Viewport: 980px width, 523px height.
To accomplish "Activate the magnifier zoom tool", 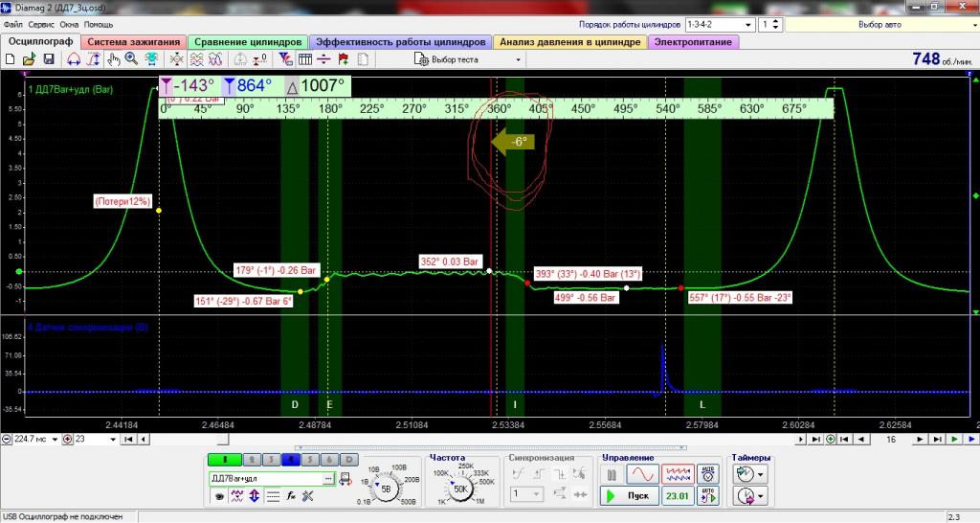I will 131,59.
